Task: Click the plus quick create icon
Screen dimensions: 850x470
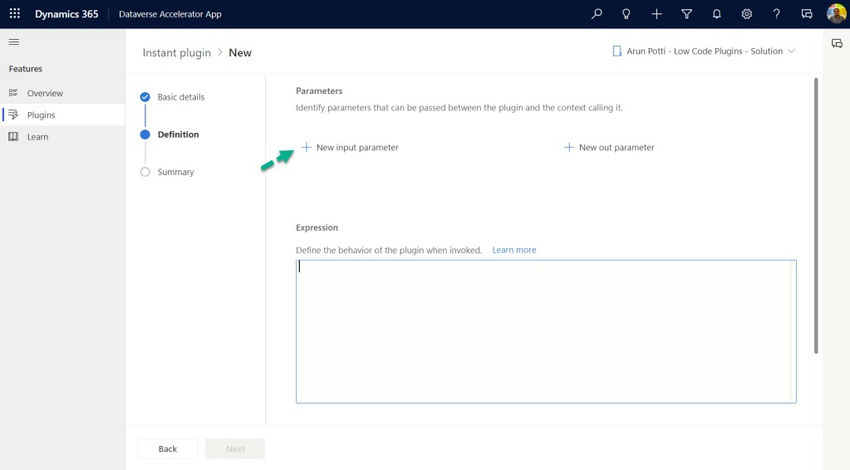Action: [656, 14]
